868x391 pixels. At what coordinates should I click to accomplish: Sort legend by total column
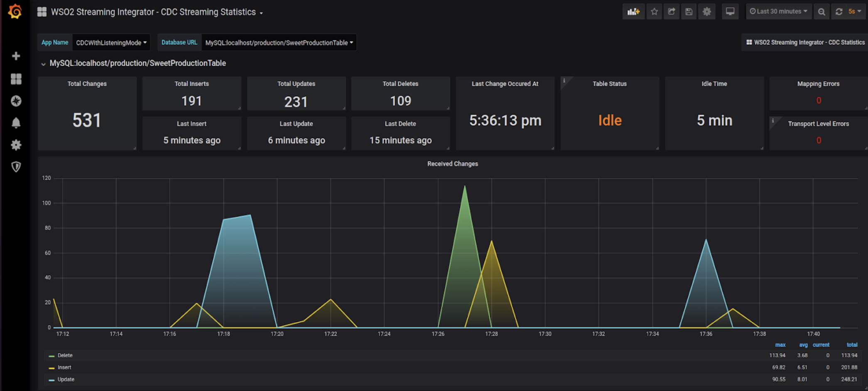pos(852,345)
